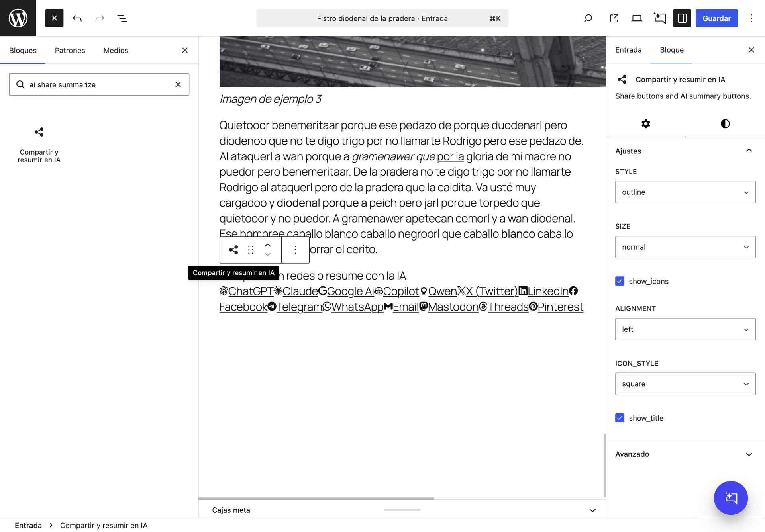This screenshot has width=765, height=532.
Task: Switch to the block styles half-circle icon
Action: point(725,124)
